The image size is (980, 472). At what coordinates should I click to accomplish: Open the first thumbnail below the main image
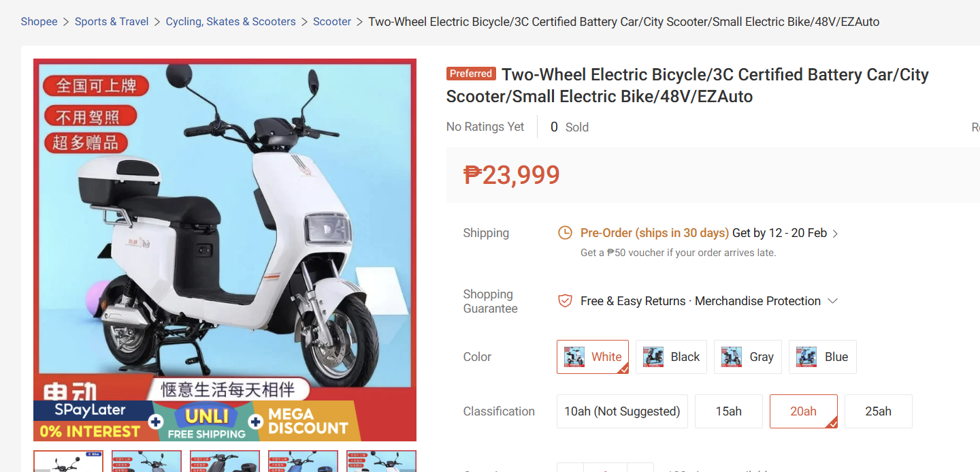[x=68, y=461]
